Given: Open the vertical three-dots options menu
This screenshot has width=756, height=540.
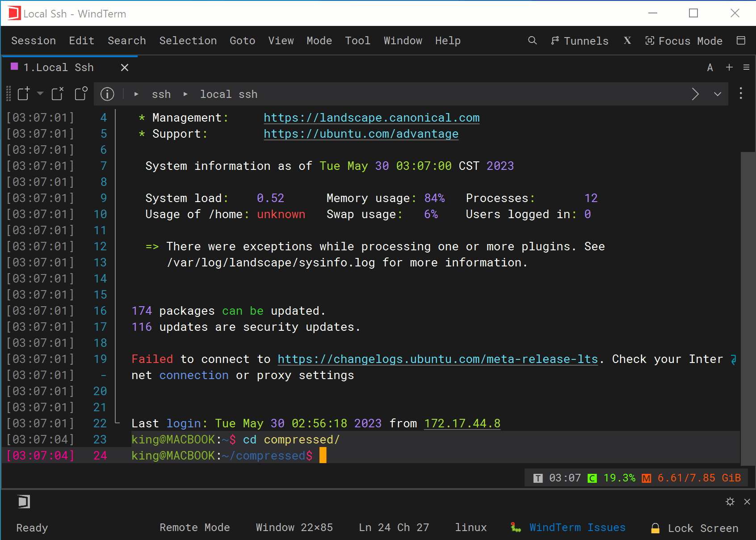Looking at the screenshot, I should pos(741,93).
